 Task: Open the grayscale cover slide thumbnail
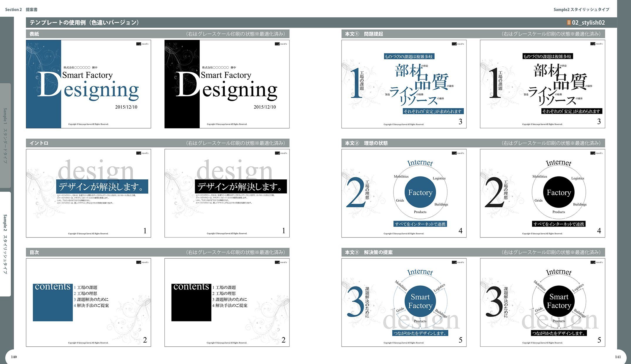227,84
